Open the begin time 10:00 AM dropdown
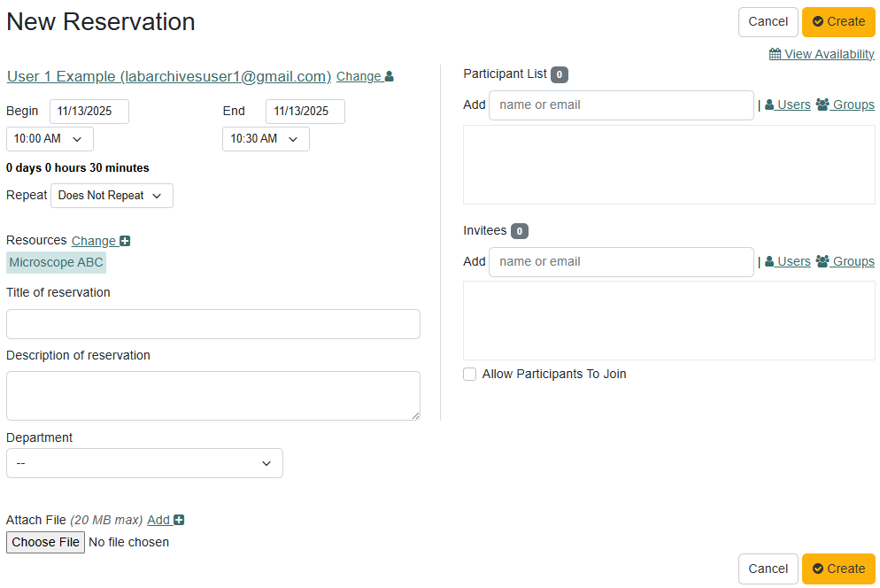 click(50, 139)
